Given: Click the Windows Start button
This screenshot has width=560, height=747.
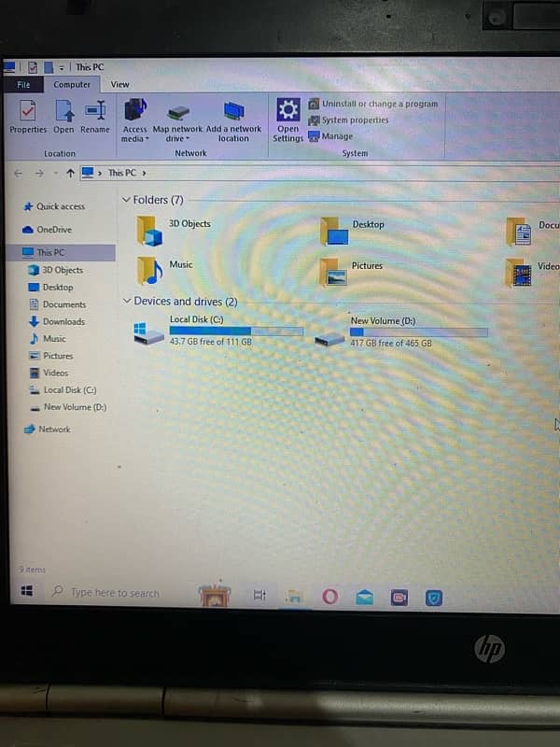Looking at the screenshot, I should click(27, 591).
